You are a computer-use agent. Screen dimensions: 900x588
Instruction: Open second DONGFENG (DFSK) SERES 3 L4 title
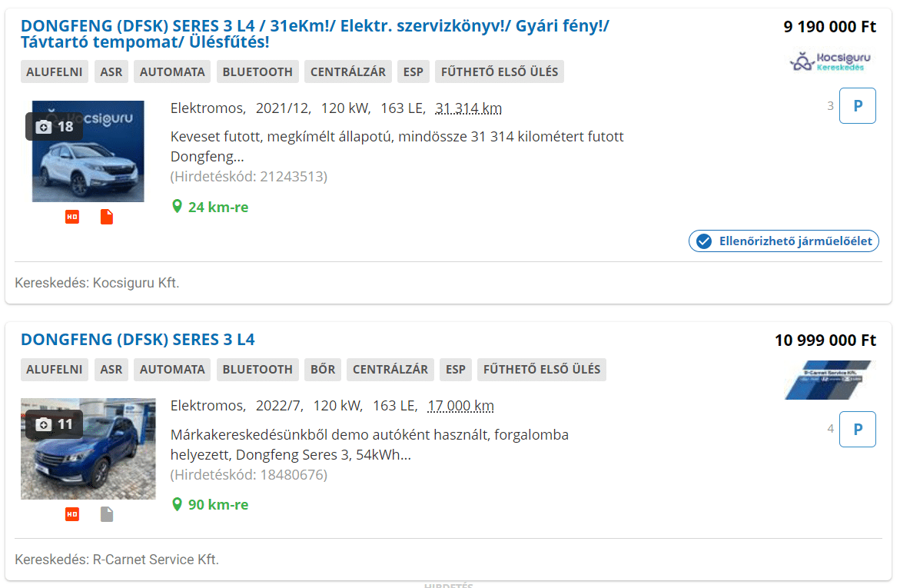138,340
